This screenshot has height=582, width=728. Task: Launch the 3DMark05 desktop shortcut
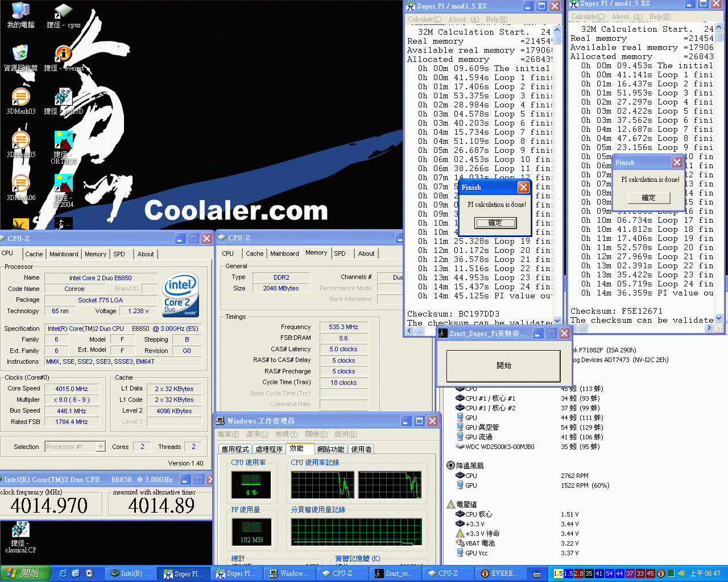(x=20, y=144)
